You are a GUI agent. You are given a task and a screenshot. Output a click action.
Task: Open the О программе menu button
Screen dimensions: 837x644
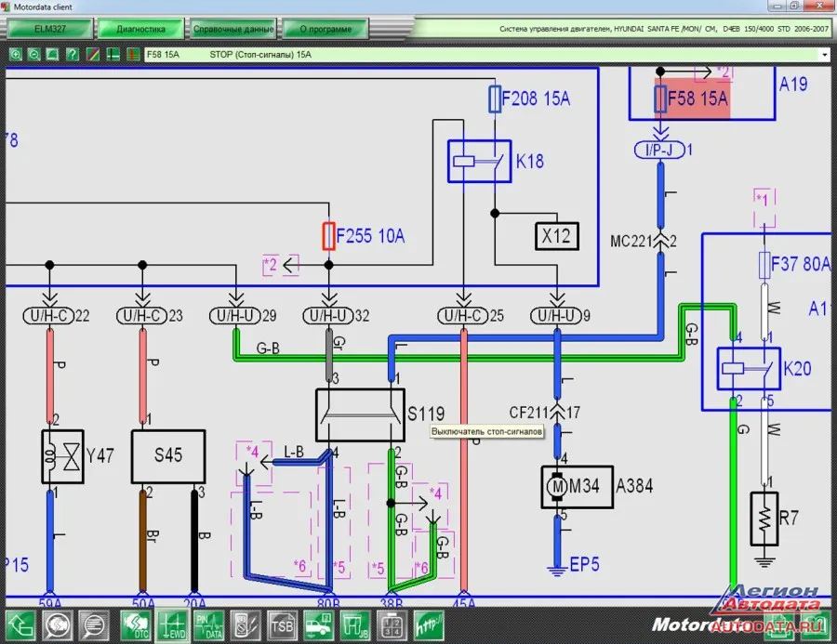click(325, 29)
